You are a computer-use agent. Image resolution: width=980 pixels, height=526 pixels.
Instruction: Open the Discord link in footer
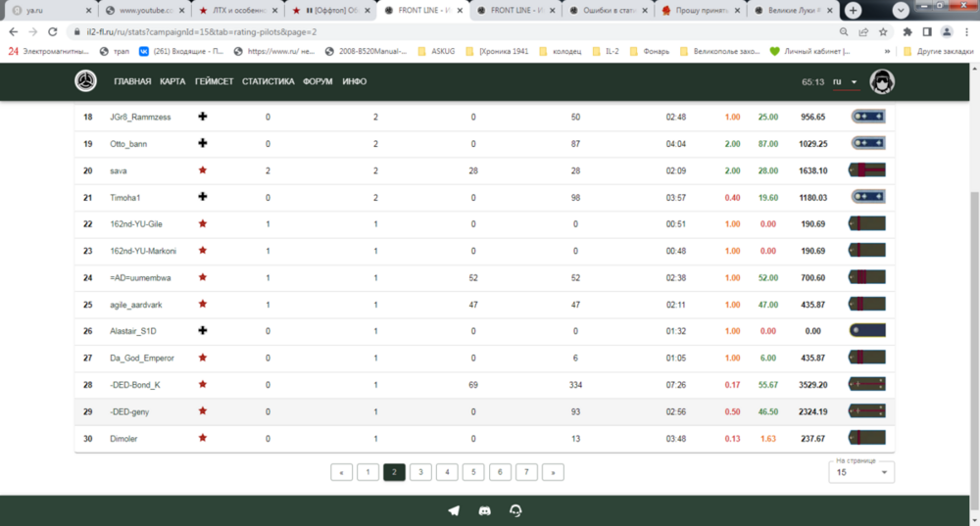point(484,510)
